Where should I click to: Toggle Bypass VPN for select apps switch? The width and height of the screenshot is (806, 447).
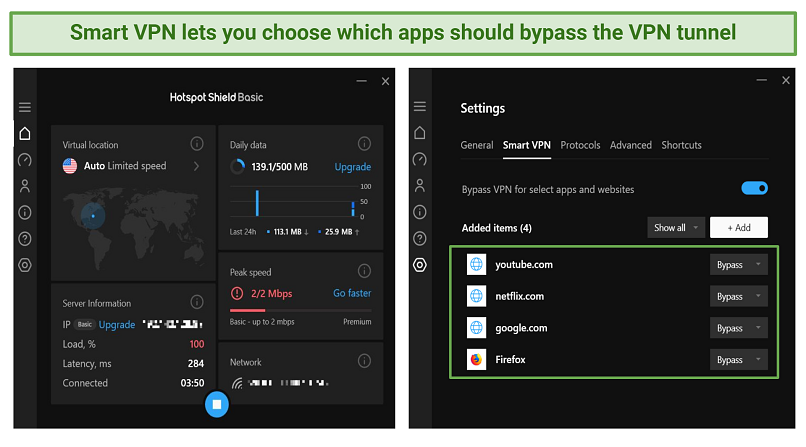point(755,189)
